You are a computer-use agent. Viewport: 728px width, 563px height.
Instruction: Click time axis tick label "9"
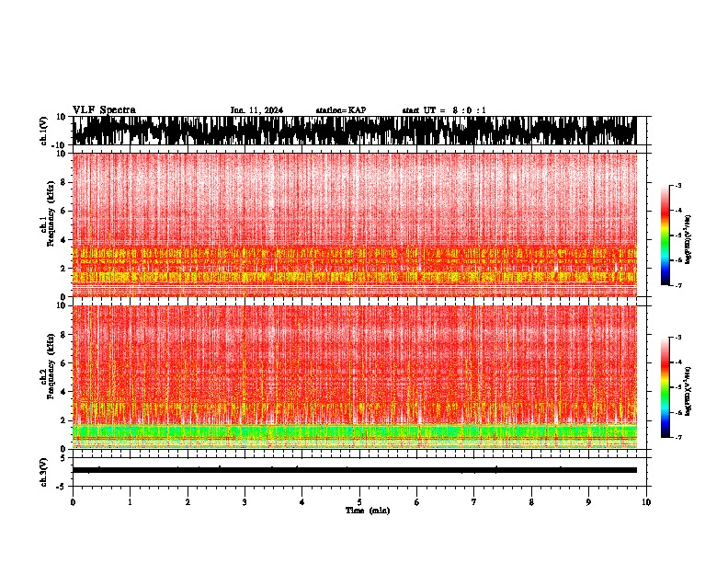click(x=588, y=502)
